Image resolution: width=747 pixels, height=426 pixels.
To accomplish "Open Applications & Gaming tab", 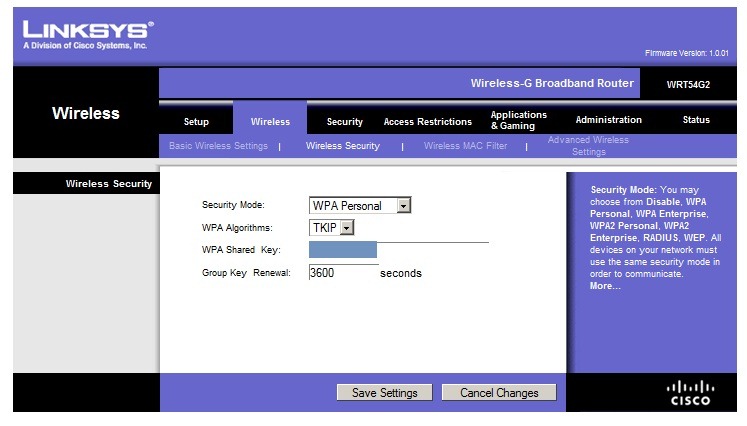I will click(x=519, y=120).
